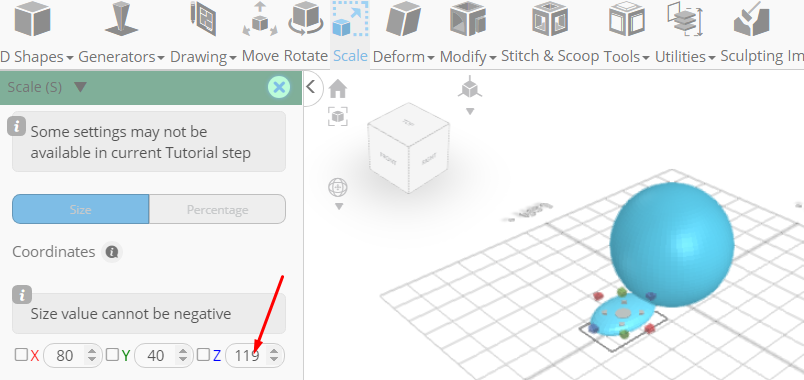Toggle the X axis lock checkbox
Screen dimensions: 804x380
click(x=21, y=354)
